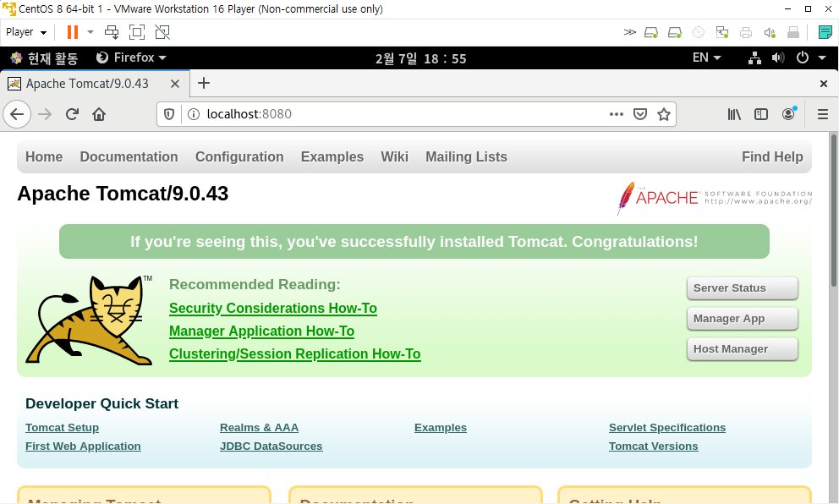Open the dropdown next to the pause button
839x504 pixels.
pyautogui.click(x=90, y=32)
